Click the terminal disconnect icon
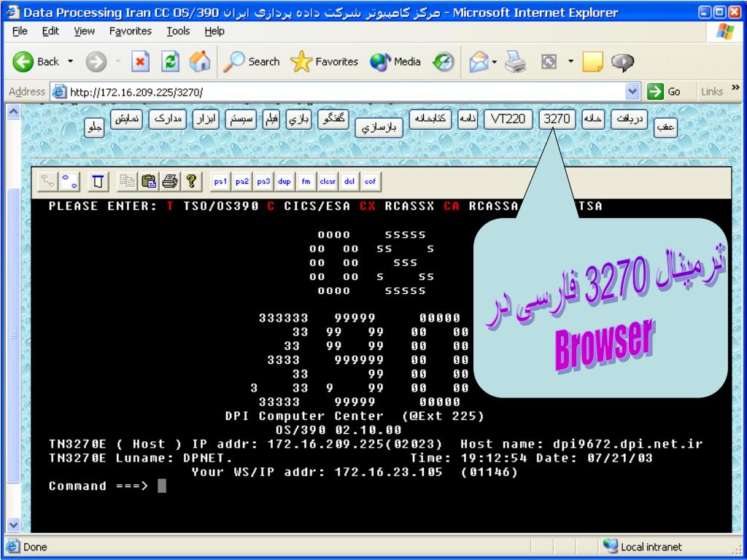This screenshot has height=560, width=747. [x=70, y=182]
